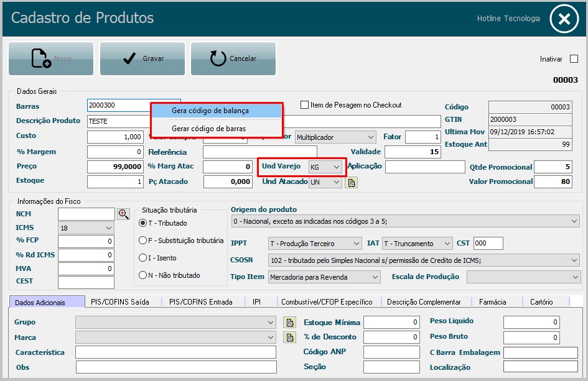Click the Preço input field
This screenshot has height=381, width=588.
(115, 167)
